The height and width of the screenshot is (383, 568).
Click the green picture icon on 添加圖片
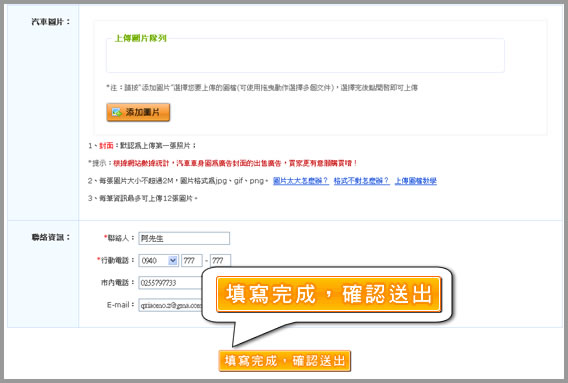[x=117, y=112]
